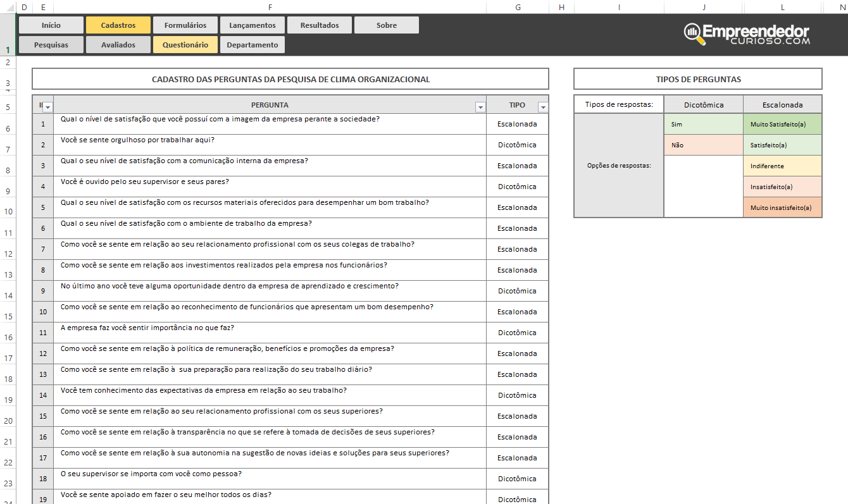
Task: Select the green Muito Satisfeito(a) cell
Action: (x=782, y=124)
